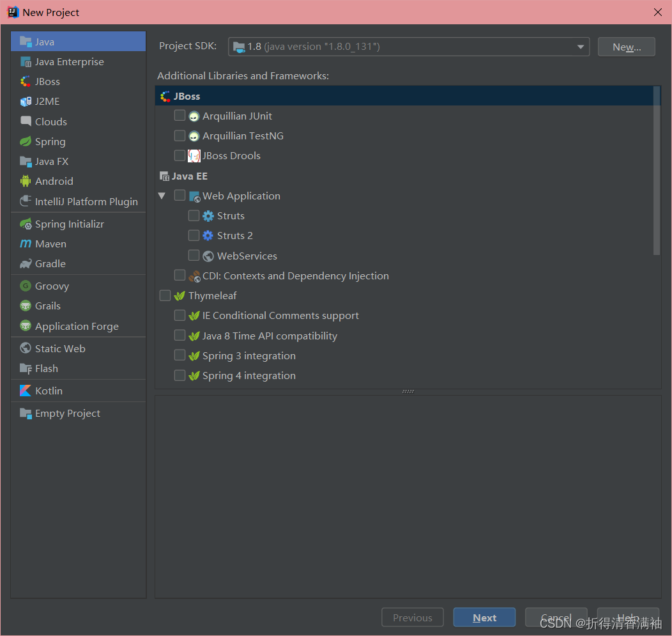672x636 pixels.
Task: Click the Java FX folder icon
Action: (x=26, y=161)
